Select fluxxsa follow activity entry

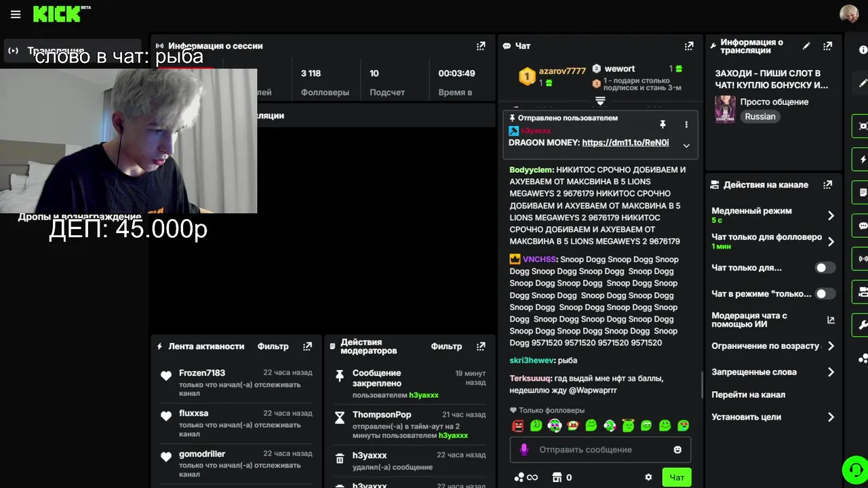pos(236,424)
